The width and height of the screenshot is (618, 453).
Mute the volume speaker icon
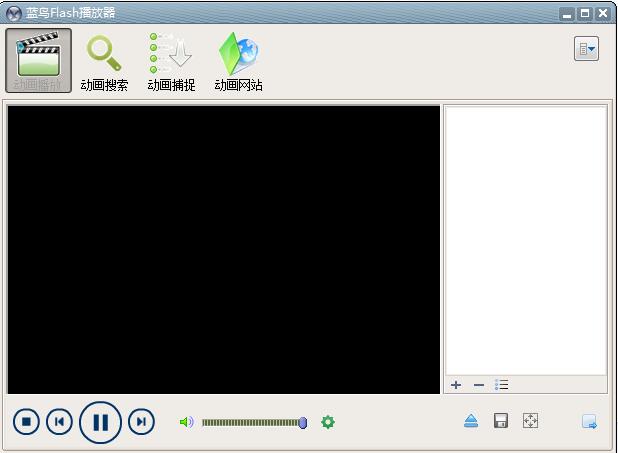(186, 422)
